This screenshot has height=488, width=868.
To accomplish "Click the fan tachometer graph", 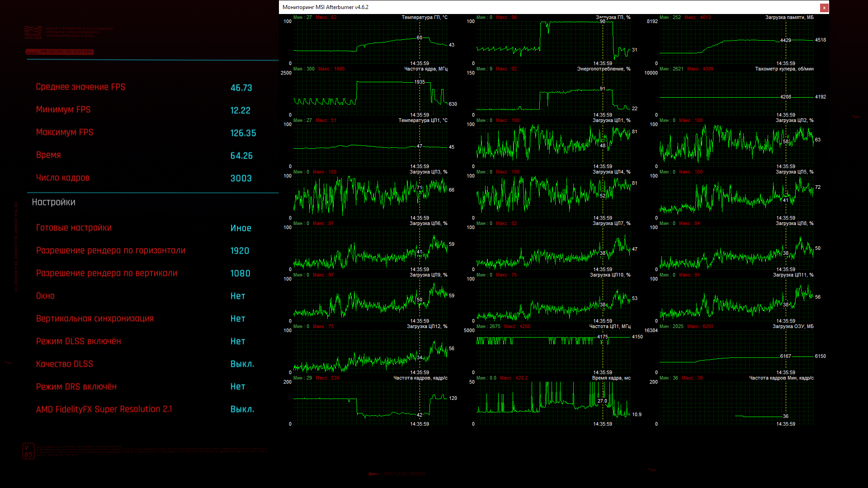I will 736,94.
